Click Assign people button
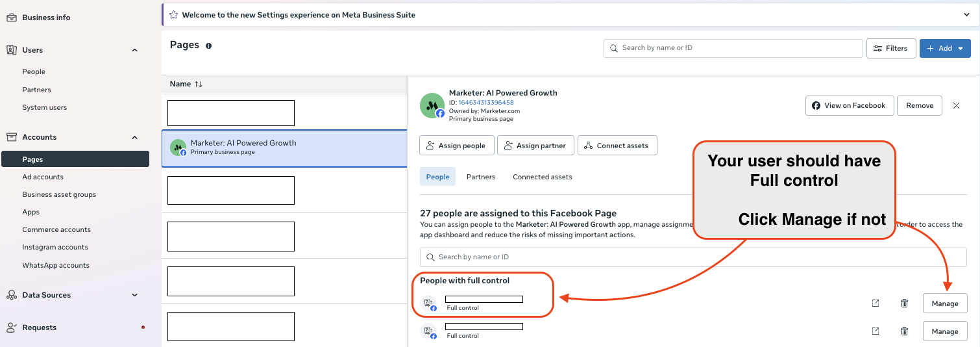The height and width of the screenshot is (347, 980). 457,146
